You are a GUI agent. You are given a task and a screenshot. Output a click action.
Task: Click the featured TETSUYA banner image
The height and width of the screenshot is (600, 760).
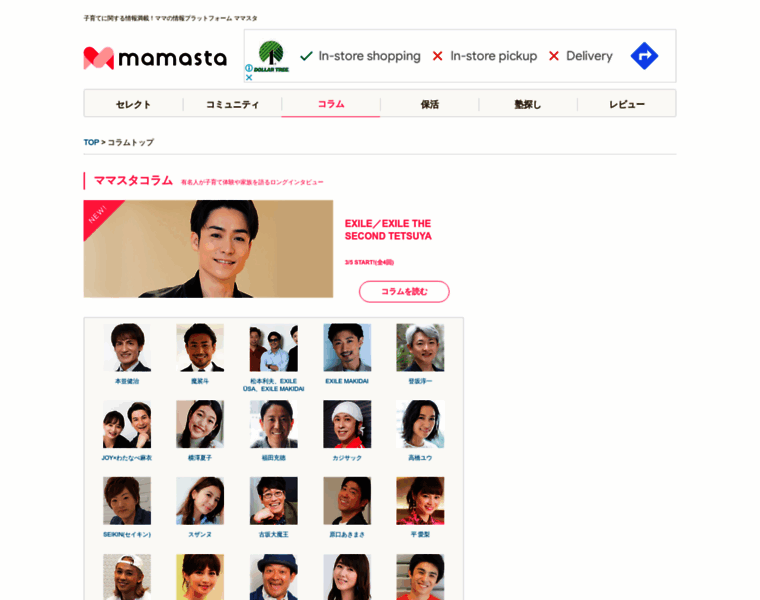tap(208, 249)
